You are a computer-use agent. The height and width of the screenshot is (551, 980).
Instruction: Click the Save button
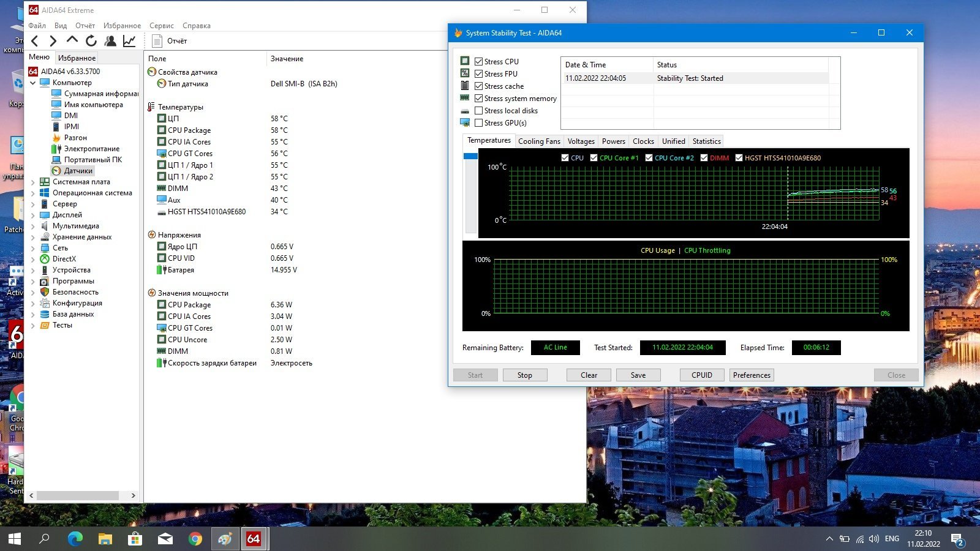(638, 375)
